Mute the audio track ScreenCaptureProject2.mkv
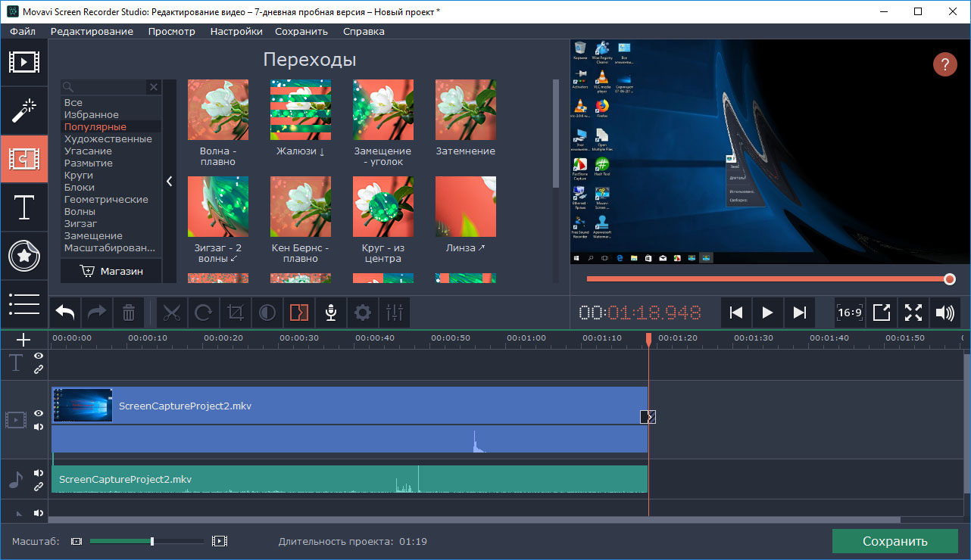The width and height of the screenshot is (971, 560). (x=39, y=474)
